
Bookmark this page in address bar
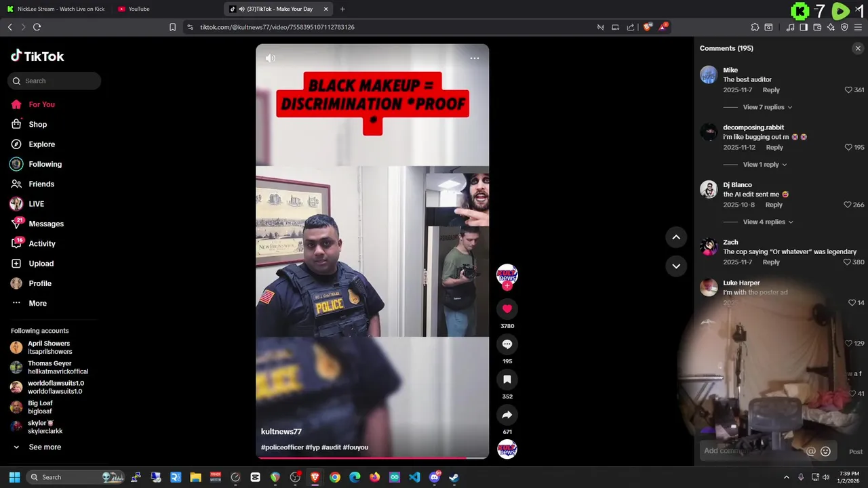[172, 27]
